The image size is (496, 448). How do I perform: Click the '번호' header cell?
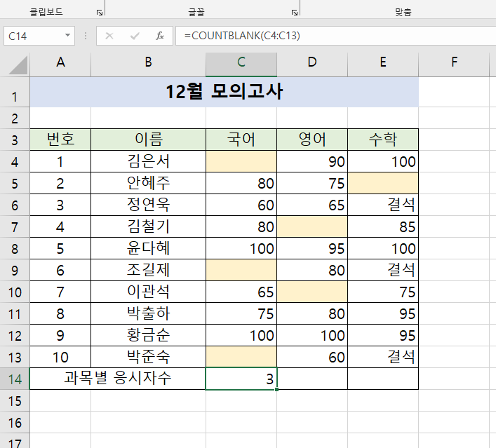(60, 140)
